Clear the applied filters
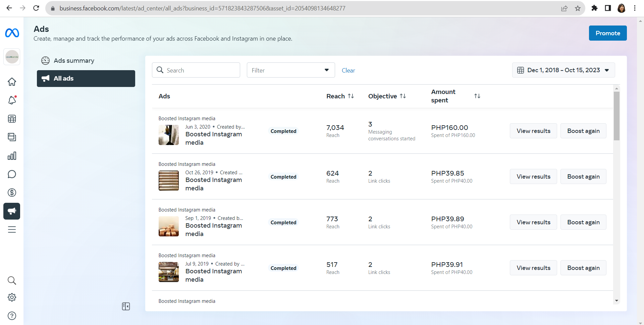 (x=348, y=71)
